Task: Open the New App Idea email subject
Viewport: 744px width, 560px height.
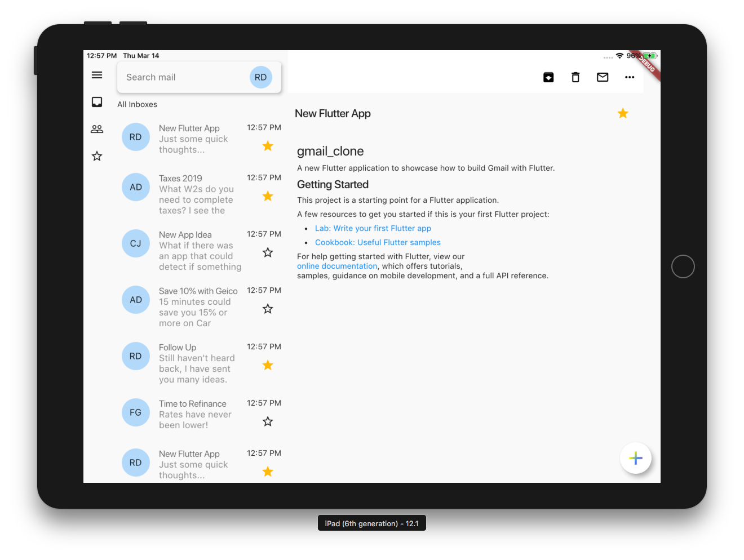Action: pyautogui.click(x=185, y=234)
